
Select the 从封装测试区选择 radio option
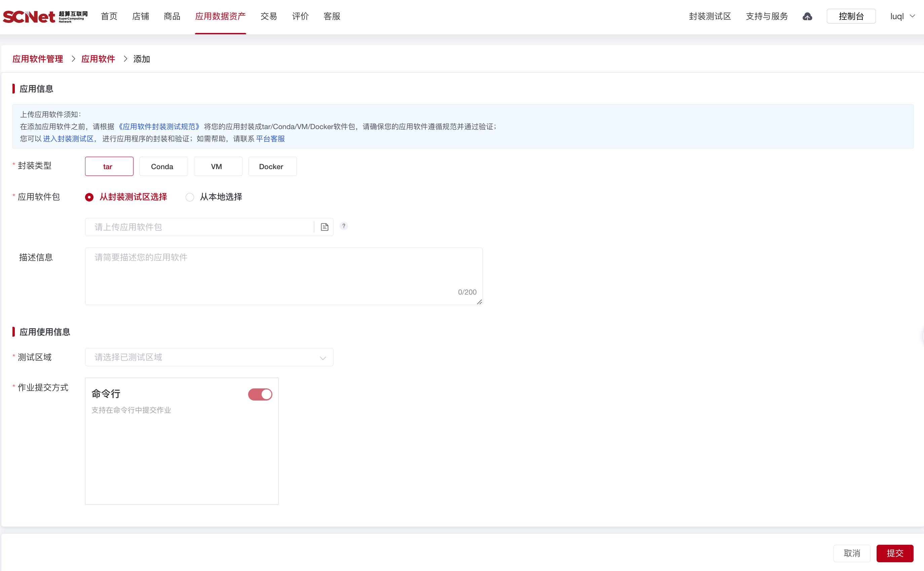(89, 197)
